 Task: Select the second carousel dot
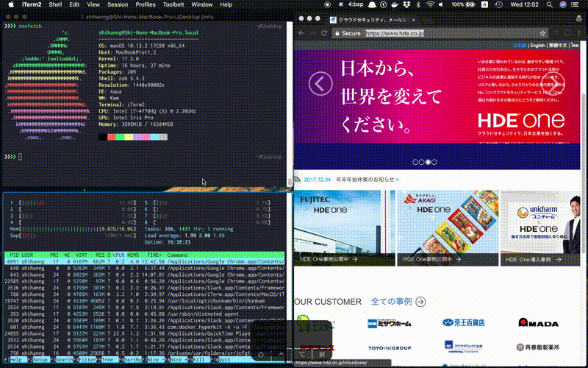(x=421, y=162)
